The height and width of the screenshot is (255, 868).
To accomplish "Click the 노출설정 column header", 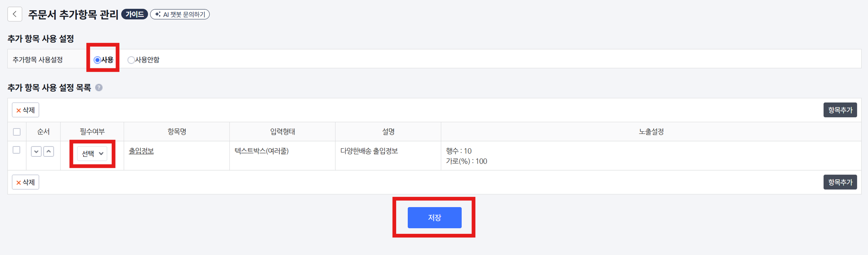I will tap(651, 132).
